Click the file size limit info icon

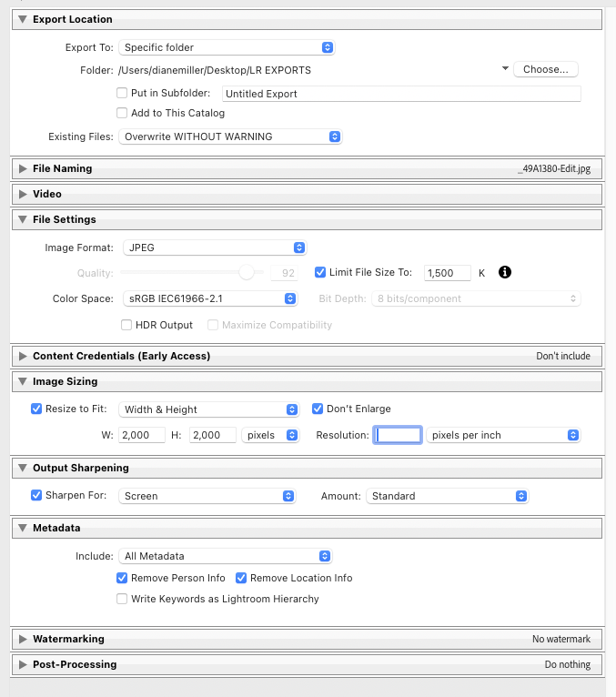[x=504, y=272]
